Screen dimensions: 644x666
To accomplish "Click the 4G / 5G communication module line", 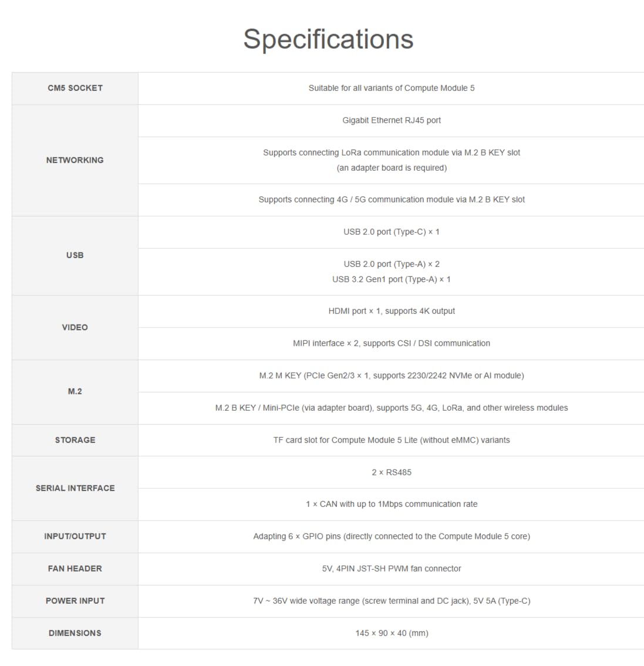I will point(392,200).
